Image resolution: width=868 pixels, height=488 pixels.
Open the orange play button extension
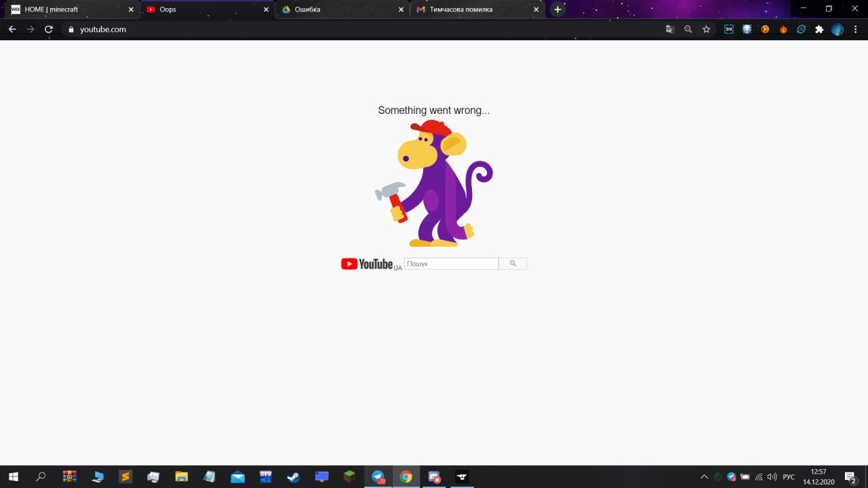tap(765, 29)
